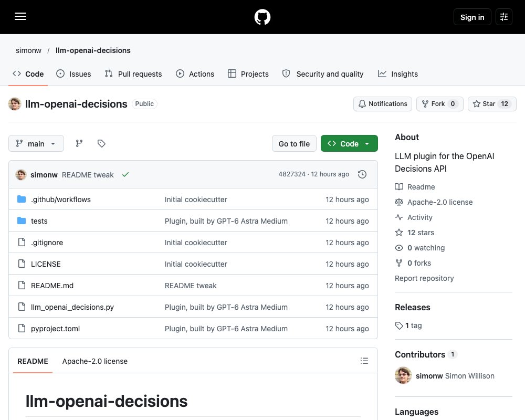This screenshot has height=420, width=525.
Task: Click the llm-openai-decisions repository title
Action: [x=76, y=104]
